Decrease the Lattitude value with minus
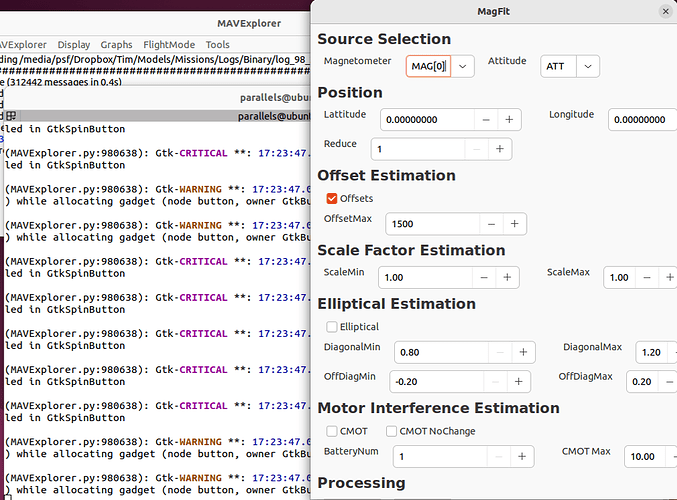The height and width of the screenshot is (500, 677). coord(486,120)
